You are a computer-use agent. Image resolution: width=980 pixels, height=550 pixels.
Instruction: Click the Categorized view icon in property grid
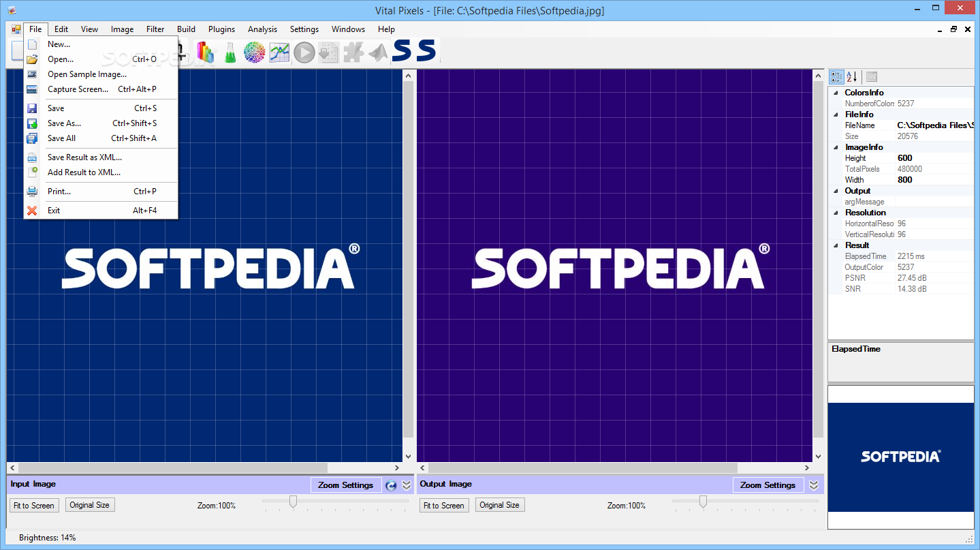[837, 77]
